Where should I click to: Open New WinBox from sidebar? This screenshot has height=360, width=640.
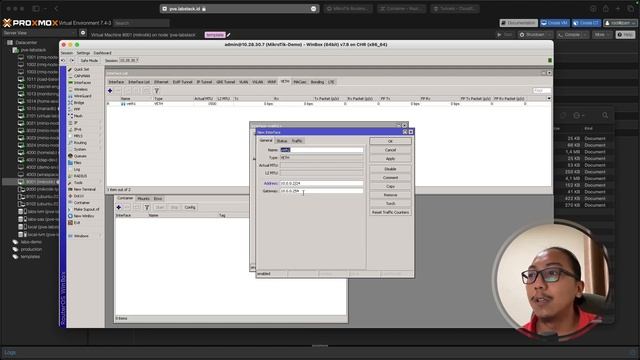point(84,216)
